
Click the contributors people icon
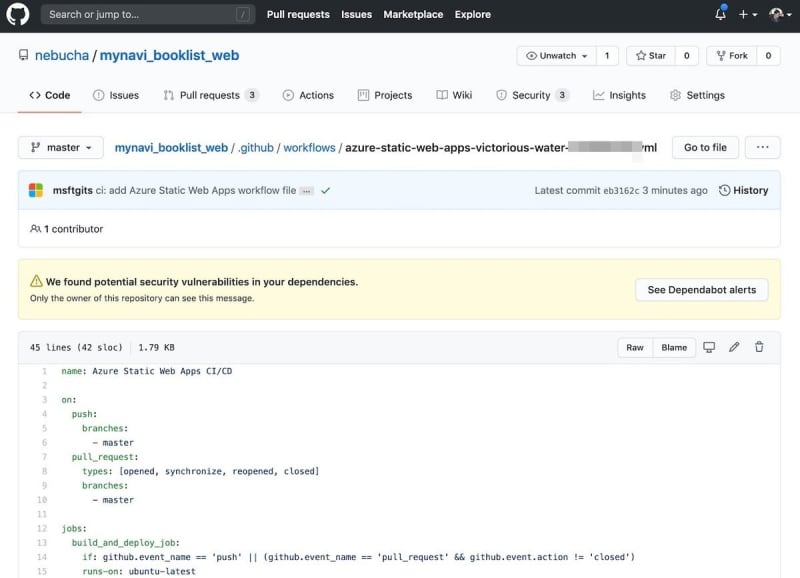point(35,229)
